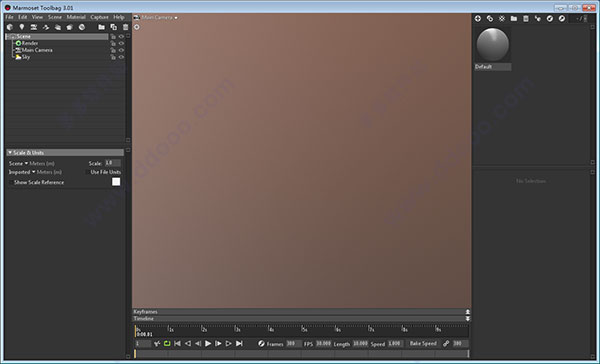This screenshot has width=600, height=364.
Task: Add a new camera from the scene toolbar
Action: 34,27
